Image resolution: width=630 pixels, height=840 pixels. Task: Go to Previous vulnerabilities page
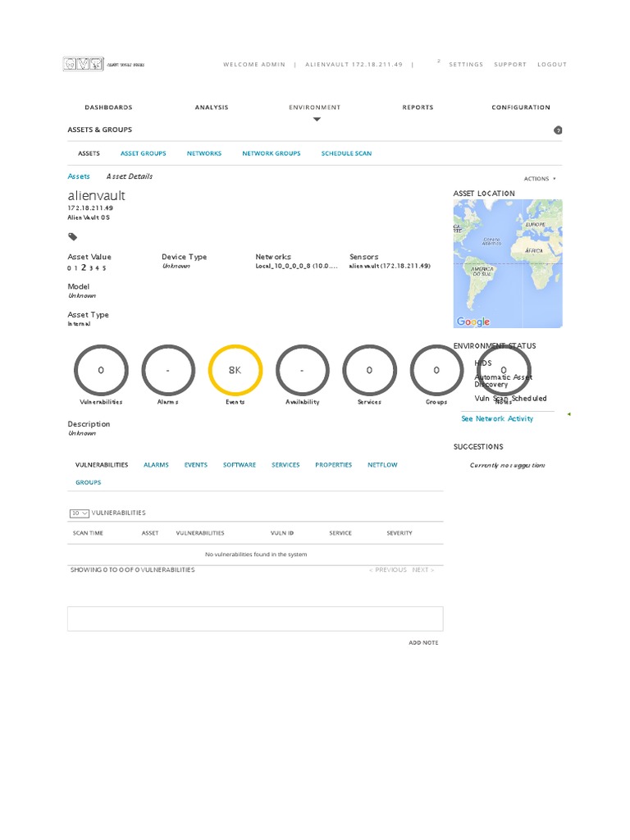[388, 570]
